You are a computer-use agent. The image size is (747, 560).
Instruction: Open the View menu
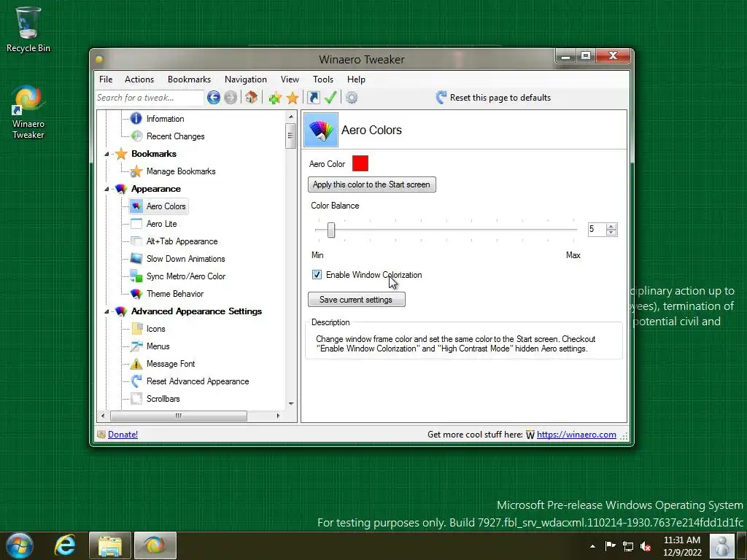pyautogui.click(x=290, y=79)
